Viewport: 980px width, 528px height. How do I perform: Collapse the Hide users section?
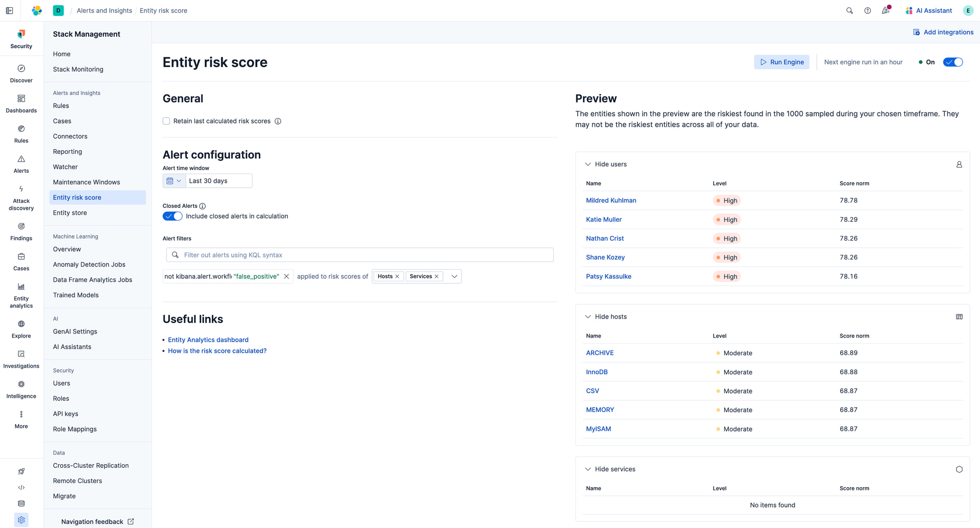pyautogui.click(x=588, y=164)
